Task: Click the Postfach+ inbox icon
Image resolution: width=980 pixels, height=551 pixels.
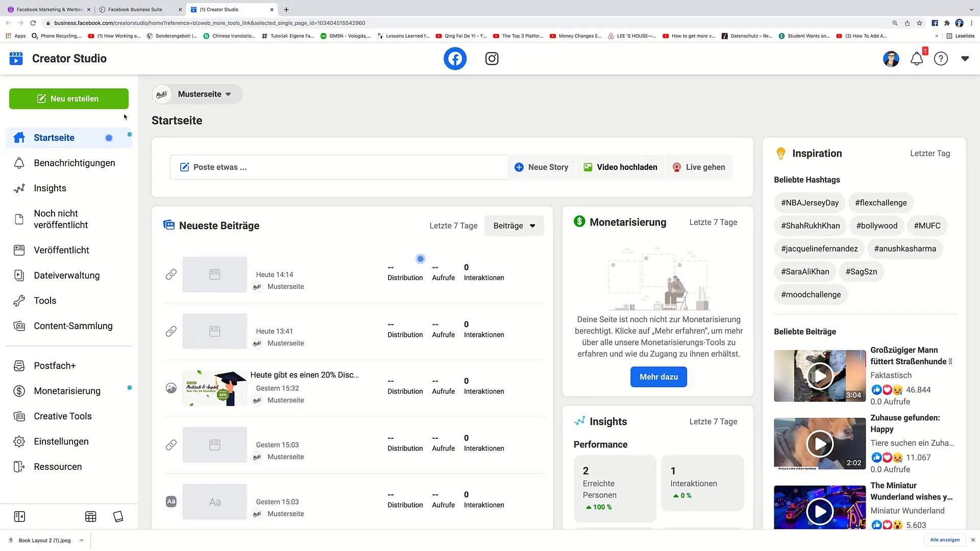Action: click(x=19, y=366)
